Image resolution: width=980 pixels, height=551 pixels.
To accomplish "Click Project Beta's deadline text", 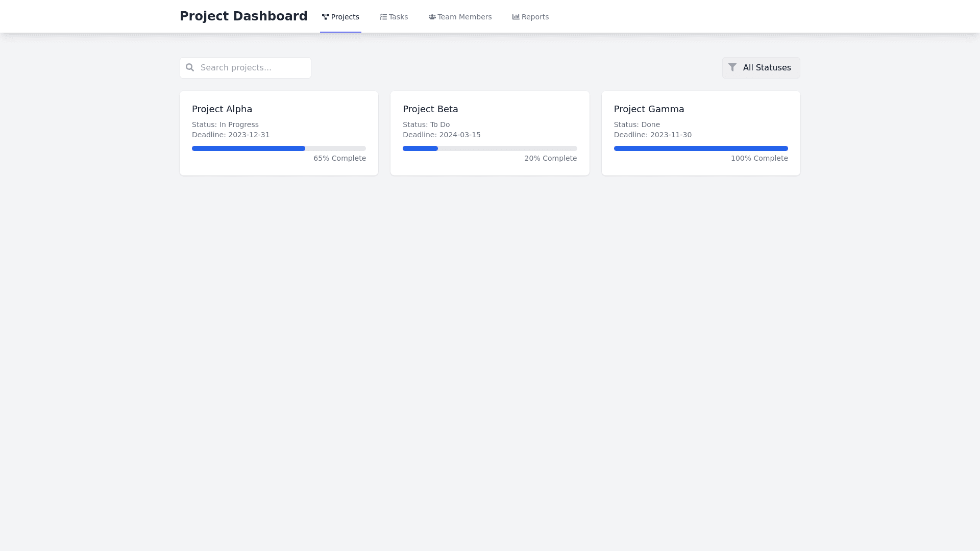I will pyautogui.click(x=442, y=135).
